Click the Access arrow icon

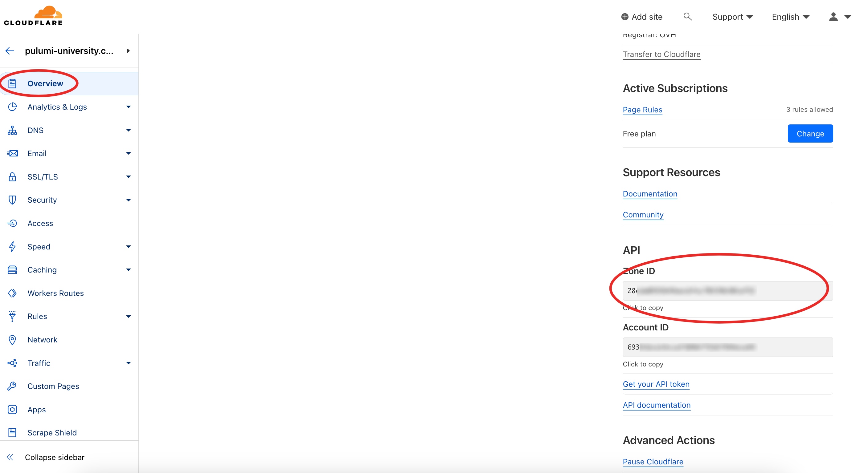click(12, 223)
